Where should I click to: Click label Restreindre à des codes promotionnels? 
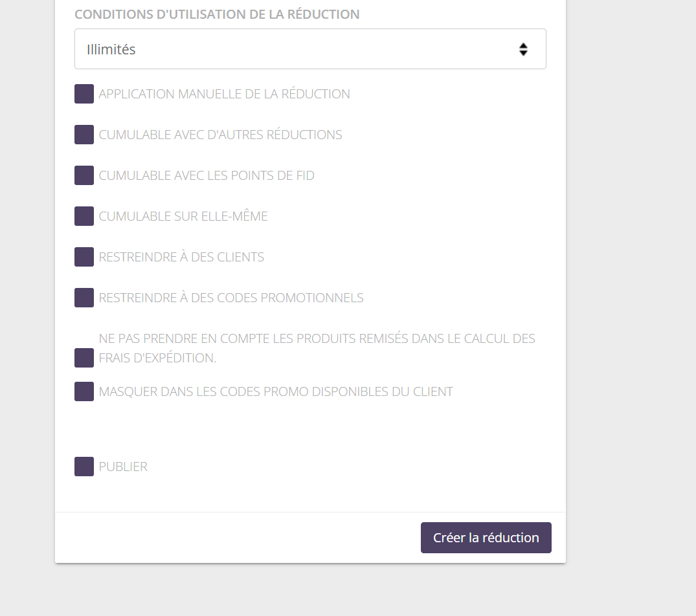coord(231,298)
